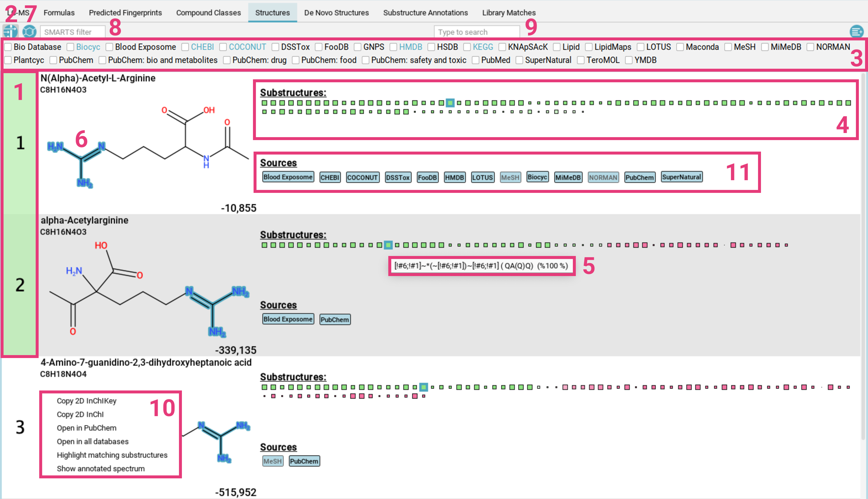Viewport: 868px width, 499px height.
Task: Select Copy 2D InChI menu entry
Action: point(80,414)
